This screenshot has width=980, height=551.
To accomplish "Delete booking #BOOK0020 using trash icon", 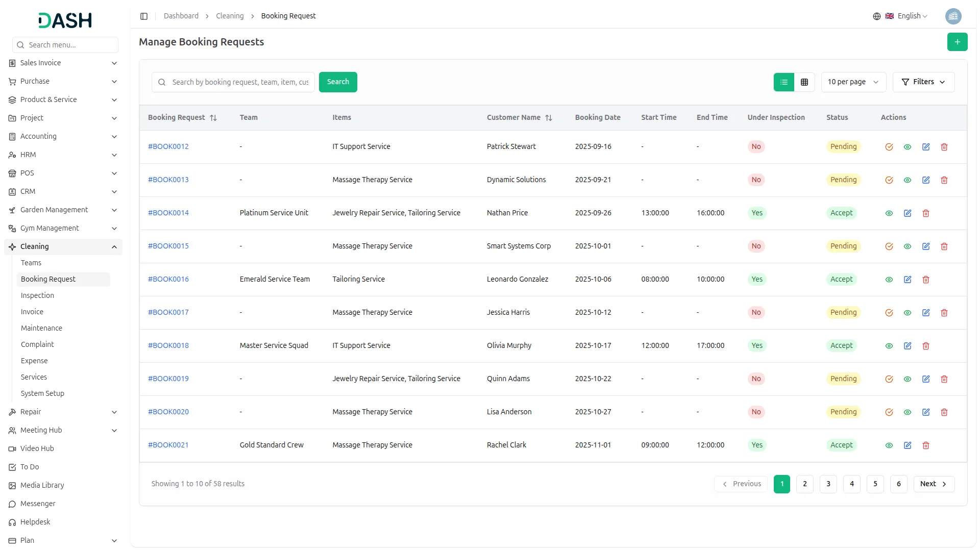I will (x=944, y=412).
